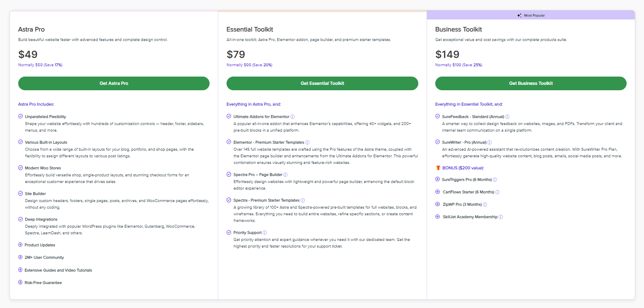644x308 pixels.
Task: Click info icon beside SureFeedback Standard (Annual)
Action: click(x=507, y=117)
